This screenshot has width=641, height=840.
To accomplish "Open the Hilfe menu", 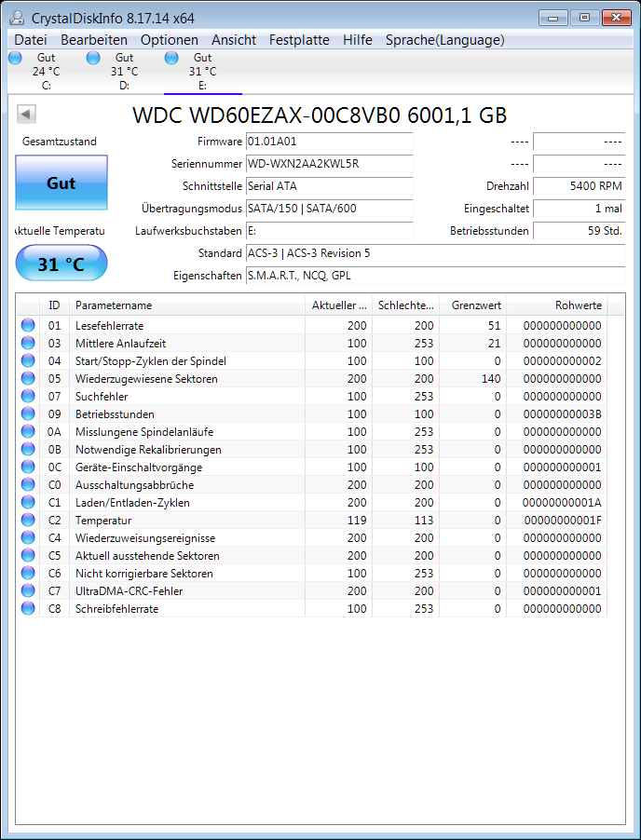I will click(358, 40).
